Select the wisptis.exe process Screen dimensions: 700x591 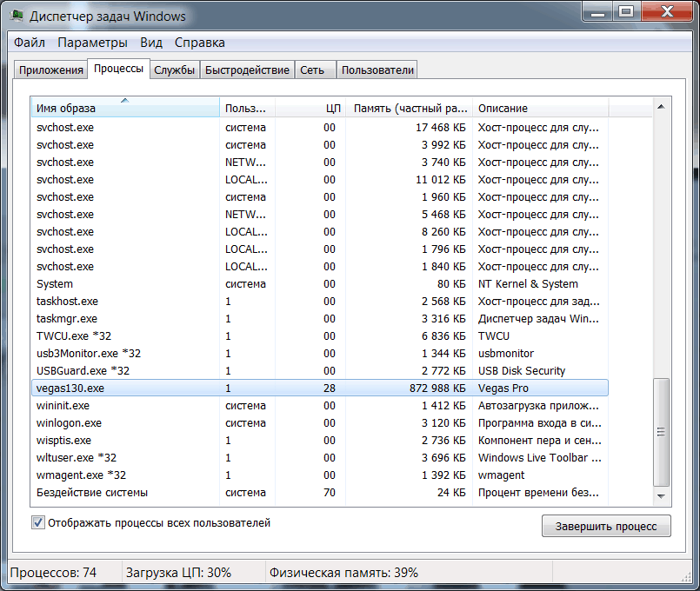(320, 441)
